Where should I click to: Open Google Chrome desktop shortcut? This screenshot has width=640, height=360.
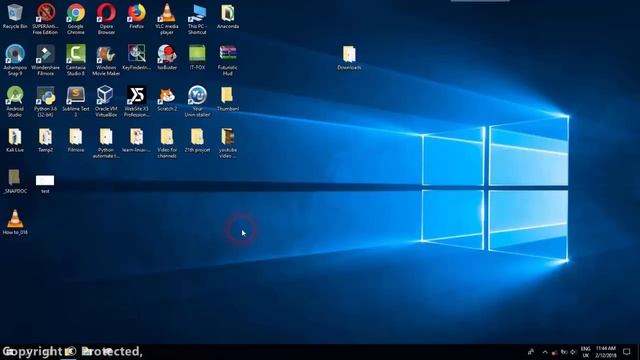tap(76, 19)
